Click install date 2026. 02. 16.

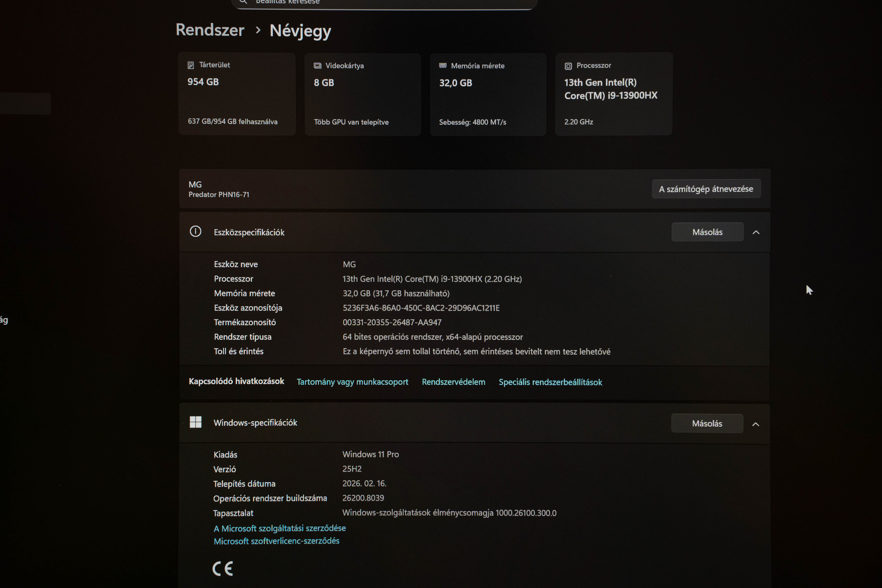point(365,483)
